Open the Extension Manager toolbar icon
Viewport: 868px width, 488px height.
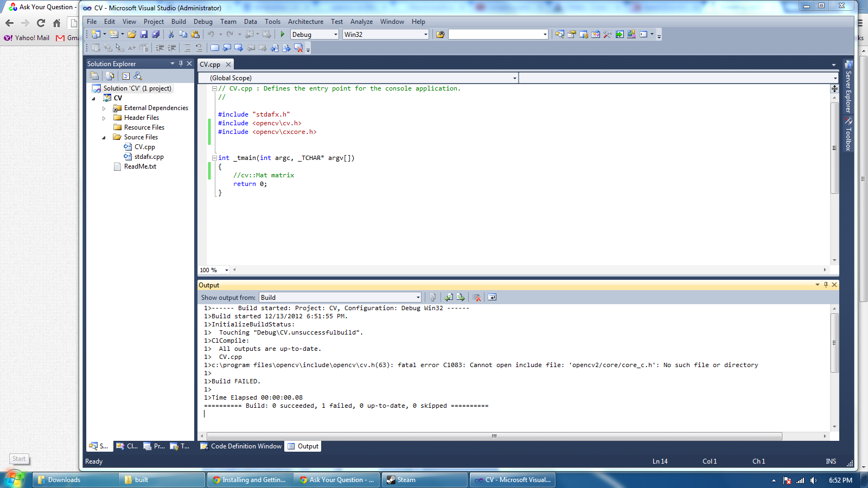631,34
